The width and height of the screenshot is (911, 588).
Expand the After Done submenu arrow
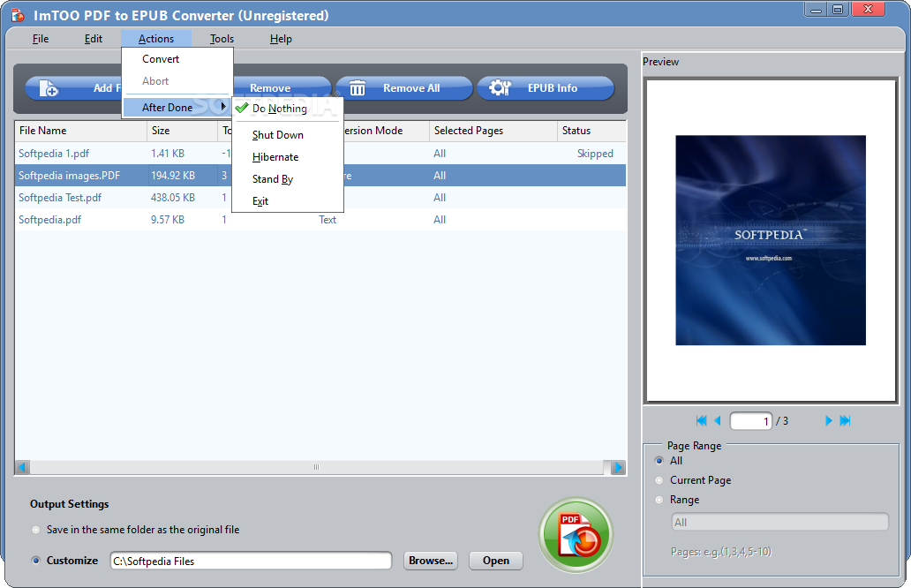[223, 107]
